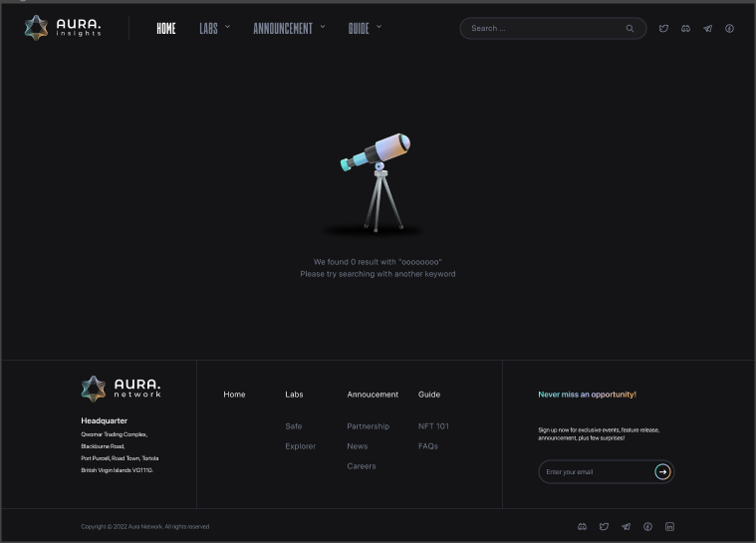
Task: Click the footer Telegram icon
Action: point(626,527)
